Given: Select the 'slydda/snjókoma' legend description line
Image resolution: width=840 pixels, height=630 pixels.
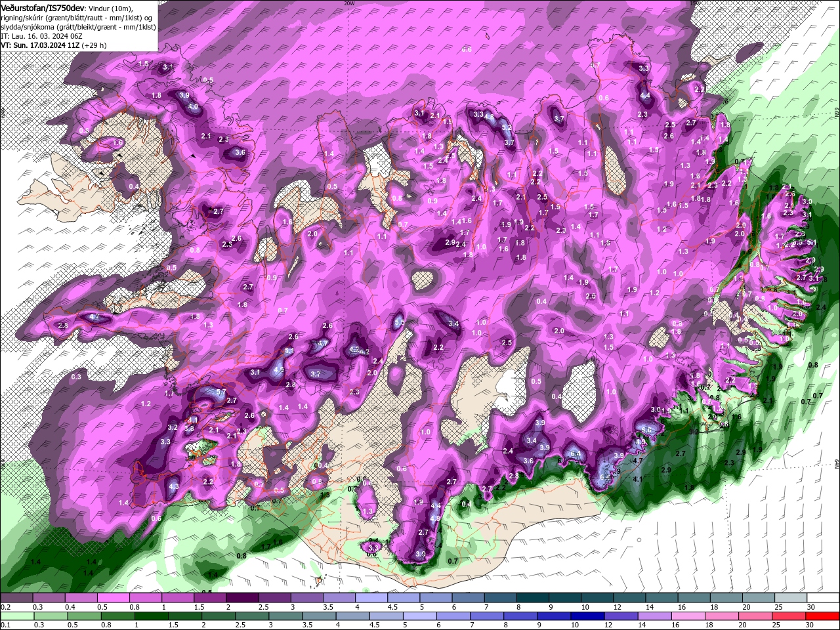Looking at the screenshot, I should point(78,27).
